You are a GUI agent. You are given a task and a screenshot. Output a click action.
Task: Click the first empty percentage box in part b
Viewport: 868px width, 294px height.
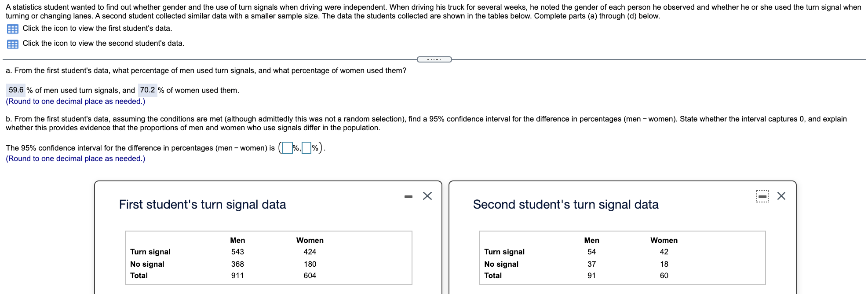[288, 148]
